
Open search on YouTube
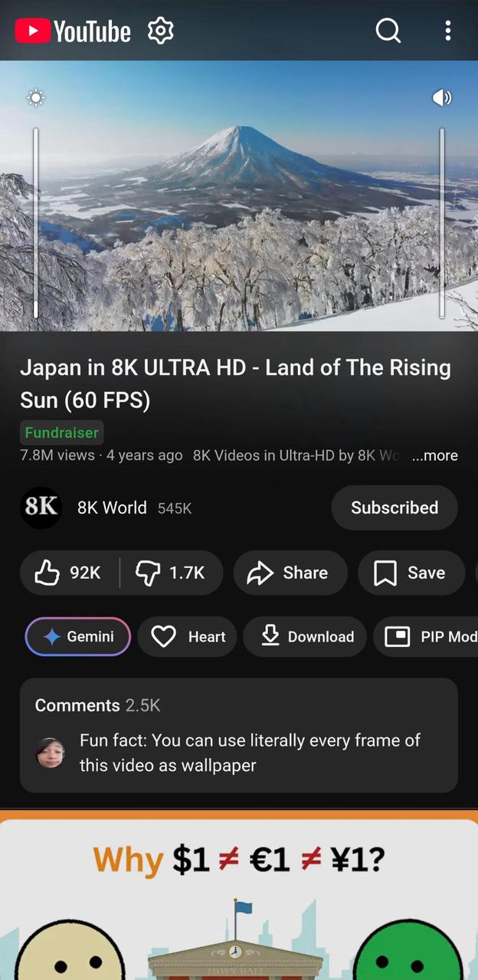pyautogui.click(x=388, y=31)
